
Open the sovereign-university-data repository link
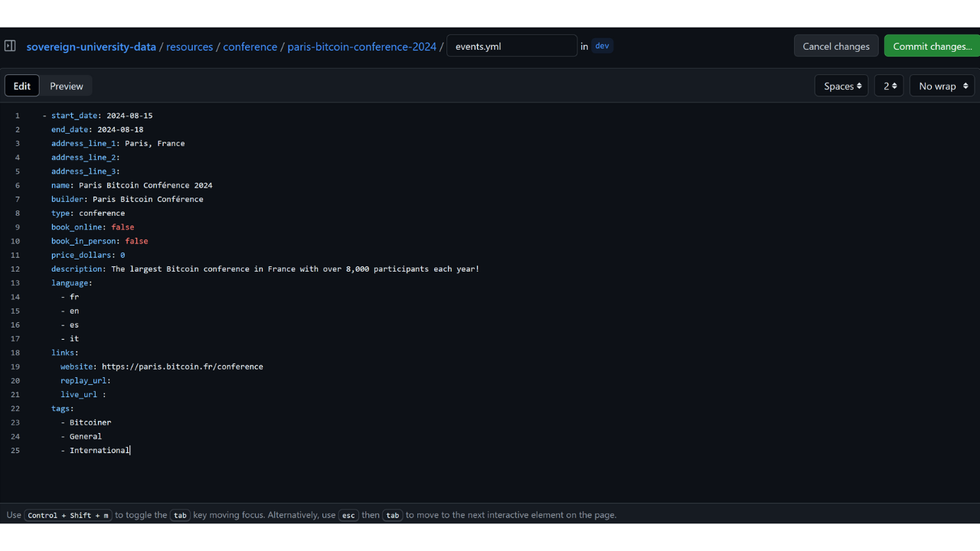pos(91,47)
